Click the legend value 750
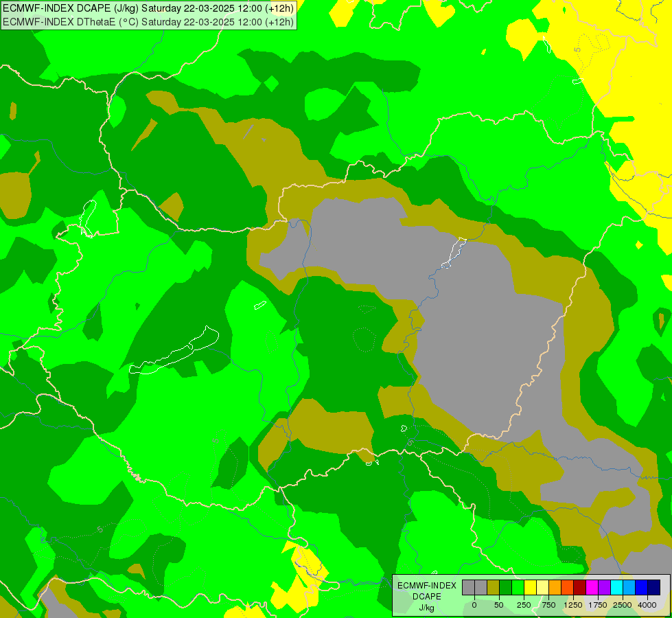 click(548, 605)
